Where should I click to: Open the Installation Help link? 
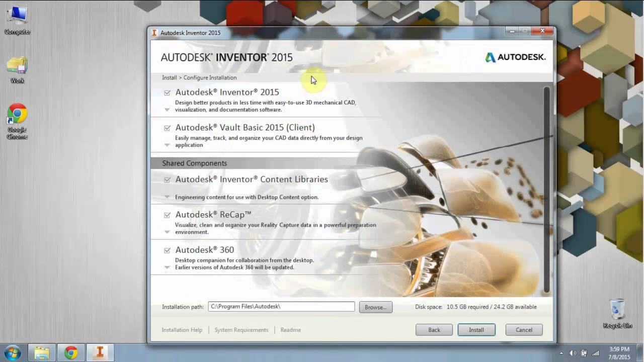(x=182, y=330)
